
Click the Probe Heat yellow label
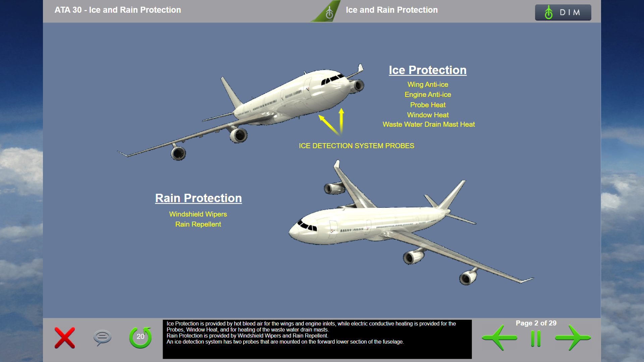tap(428, 105)
